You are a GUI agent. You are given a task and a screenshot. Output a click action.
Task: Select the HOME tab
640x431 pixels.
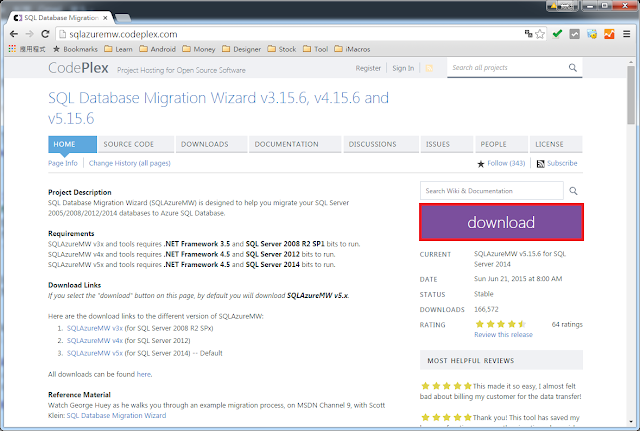coord(72,144)
